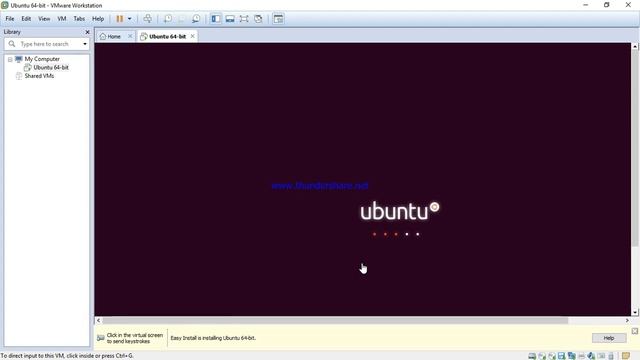Open the library search options dropdown
Image resolution: width=640 pixels, height=360 pixels.
(x=85, y=44)
